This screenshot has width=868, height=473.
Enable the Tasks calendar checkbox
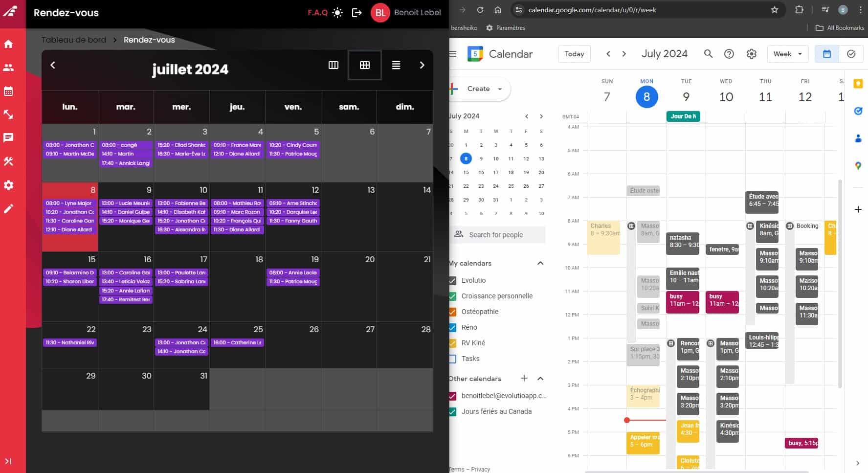tap(452, 359)
